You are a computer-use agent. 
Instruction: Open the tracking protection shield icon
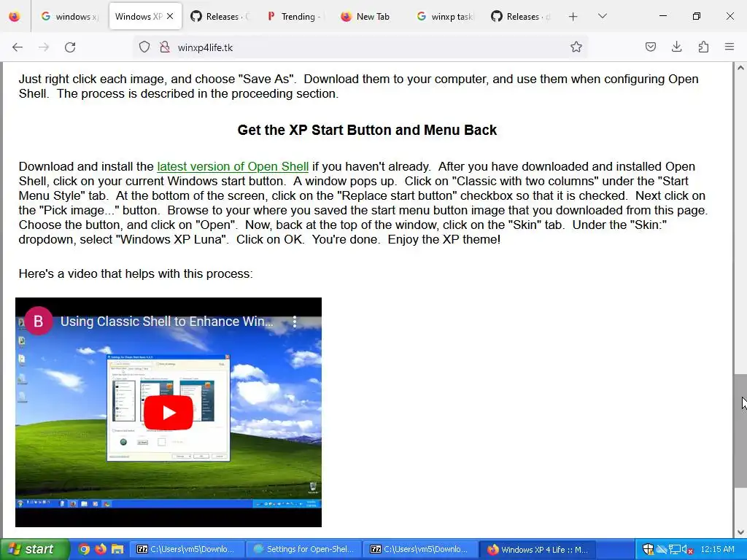[144, 47]
